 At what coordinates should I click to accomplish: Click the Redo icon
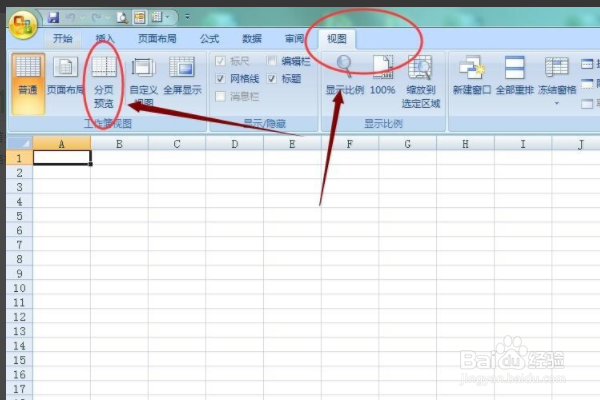click(x=96, y=17)
